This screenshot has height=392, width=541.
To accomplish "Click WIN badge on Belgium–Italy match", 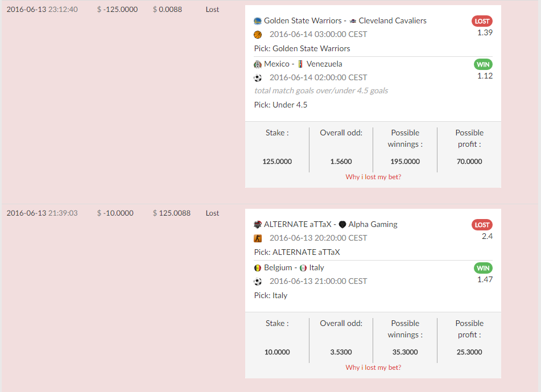I will (483, 268).
